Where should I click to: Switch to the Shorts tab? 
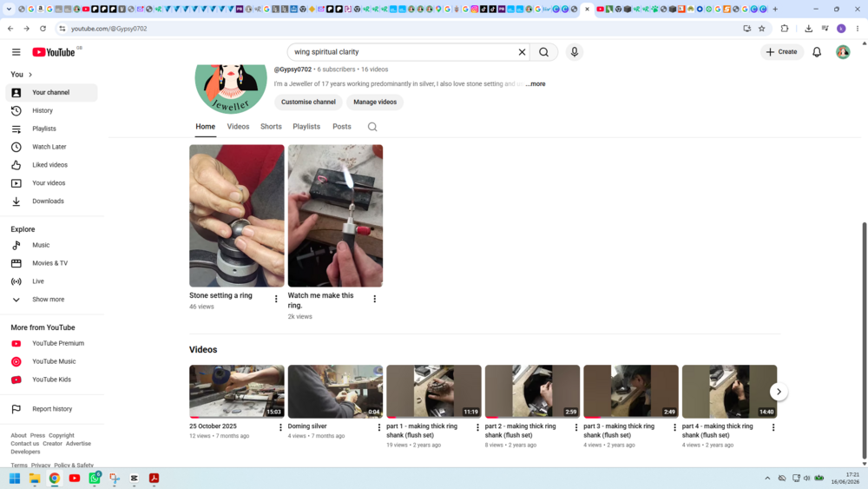coord(271,127)
